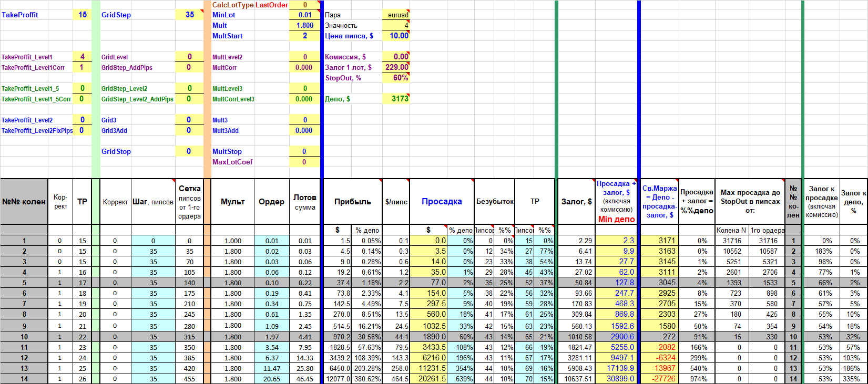This screenshot has width=868, height=384.
Task: Select the StopOut value 60%
Action: coord(395,78)
